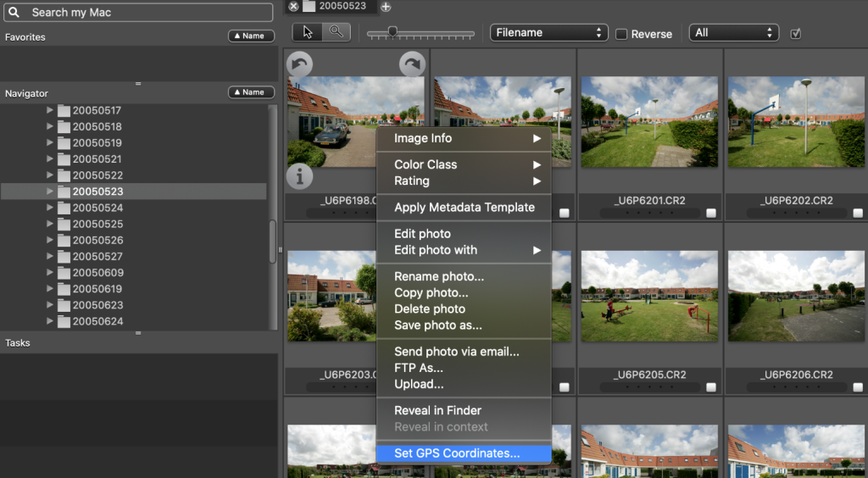868x478 pixels.
Task: Click the Search my Mac field
Action: click(138, 12)
